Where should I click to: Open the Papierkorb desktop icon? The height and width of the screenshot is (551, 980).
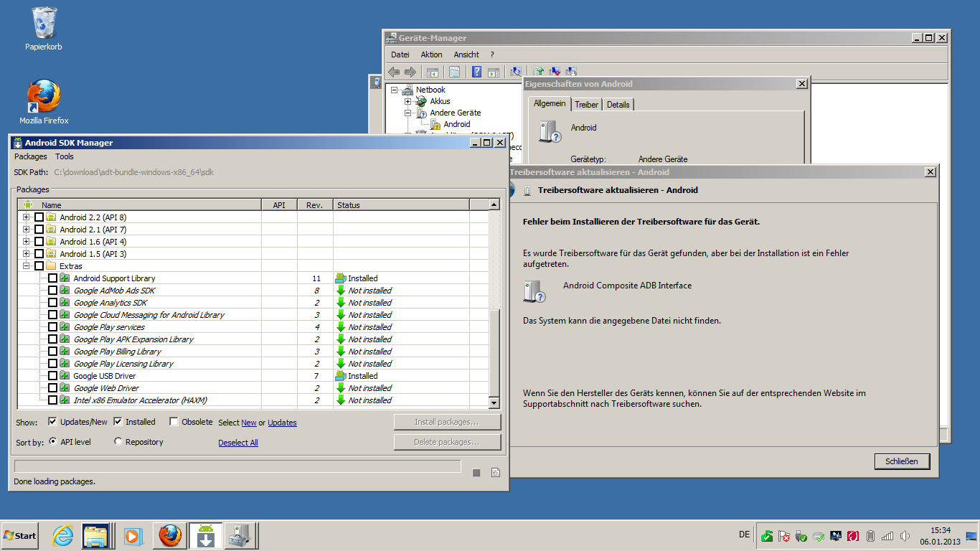44,29
